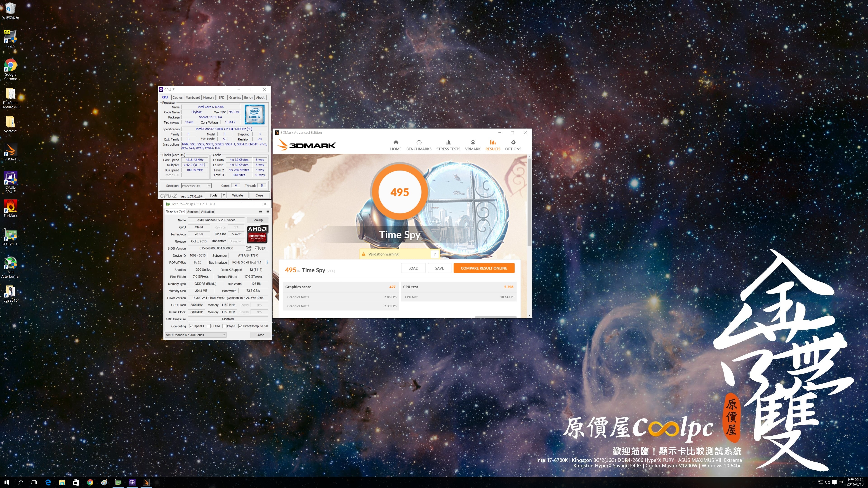Select the Results section in 3DMark
Viewport: 868px width, 488px height.
point(493,145)
